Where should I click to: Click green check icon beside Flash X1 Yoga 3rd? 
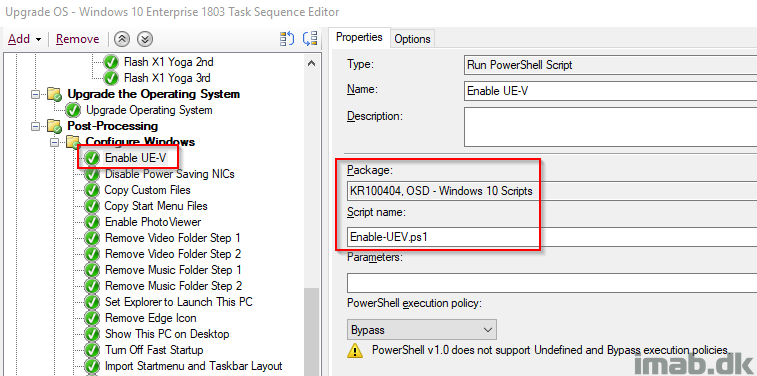coord(111,78)
